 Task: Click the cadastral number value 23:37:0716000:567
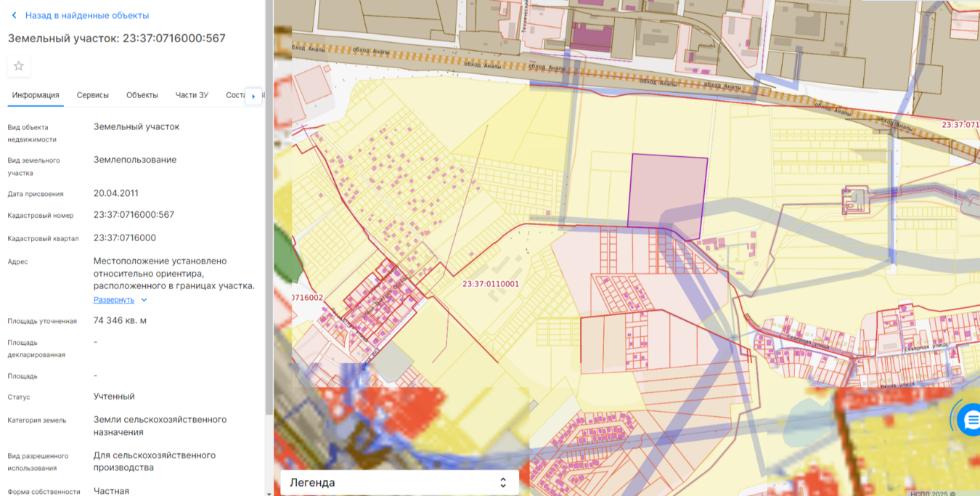[x=134, y=215]
